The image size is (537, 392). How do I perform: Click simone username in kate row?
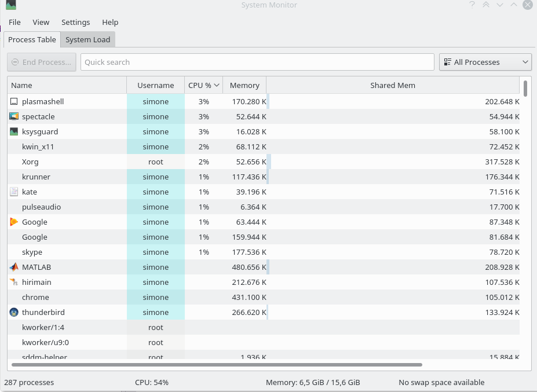pyautogui.click(x=155, y=192)
